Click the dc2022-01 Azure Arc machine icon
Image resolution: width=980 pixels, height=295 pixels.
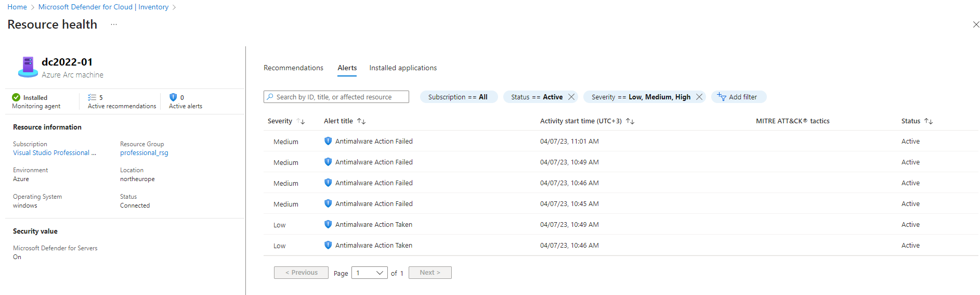(x=28, y=67)
